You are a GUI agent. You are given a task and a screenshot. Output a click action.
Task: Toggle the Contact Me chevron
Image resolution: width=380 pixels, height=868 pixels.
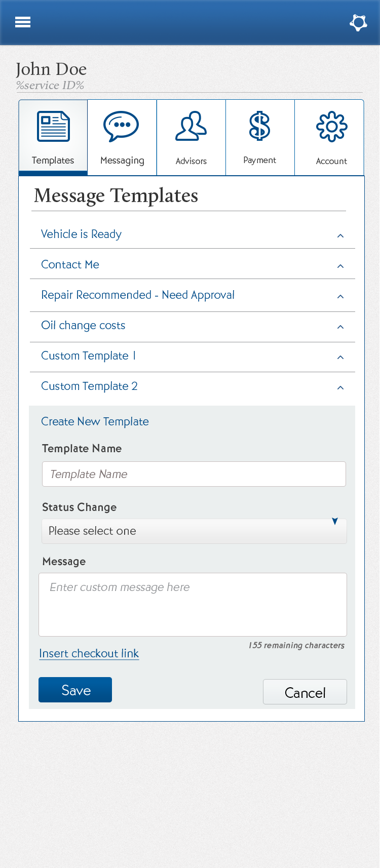tap(340, 266)
